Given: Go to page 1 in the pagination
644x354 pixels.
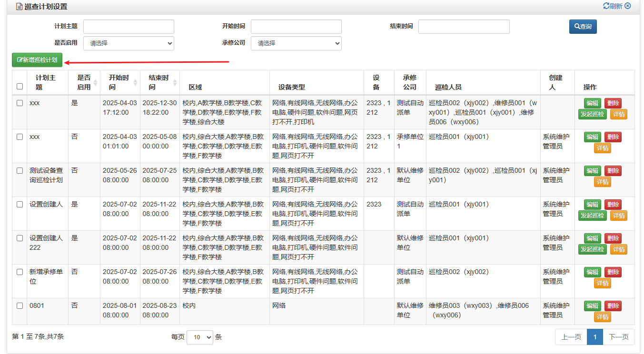Looking at the screenshot, I should click(x=595, y=337).
